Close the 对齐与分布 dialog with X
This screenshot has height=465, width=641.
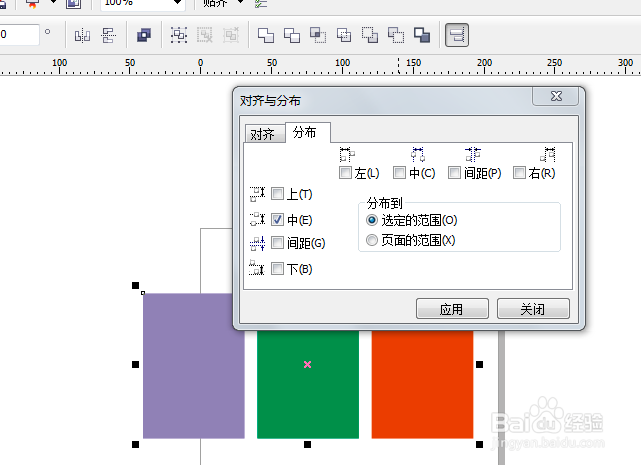[x=556, y=96]
